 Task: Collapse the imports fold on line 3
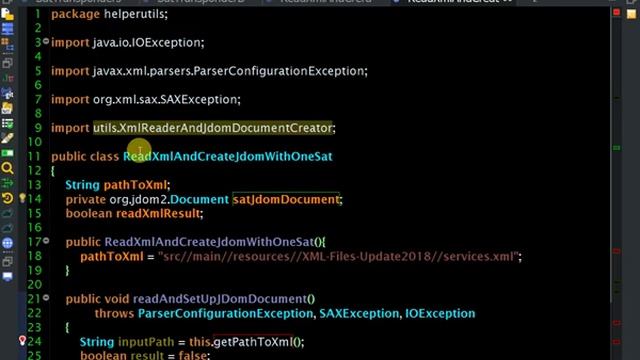[46, 41]
